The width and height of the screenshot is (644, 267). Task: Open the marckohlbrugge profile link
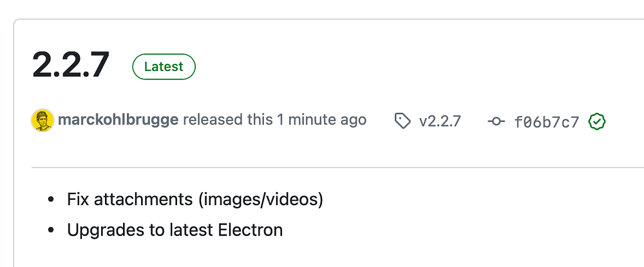click(x=118, y=120)
